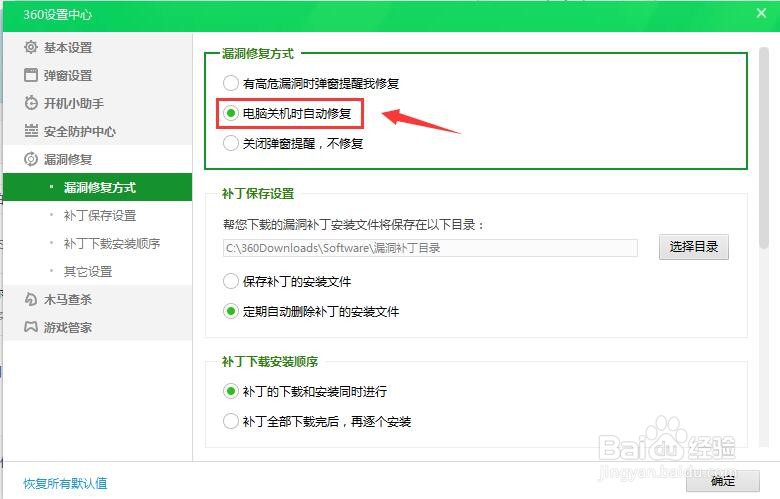This screenshot has width=780, height=499.
Task: Click the patch directory path field
Action: (430, 248)
